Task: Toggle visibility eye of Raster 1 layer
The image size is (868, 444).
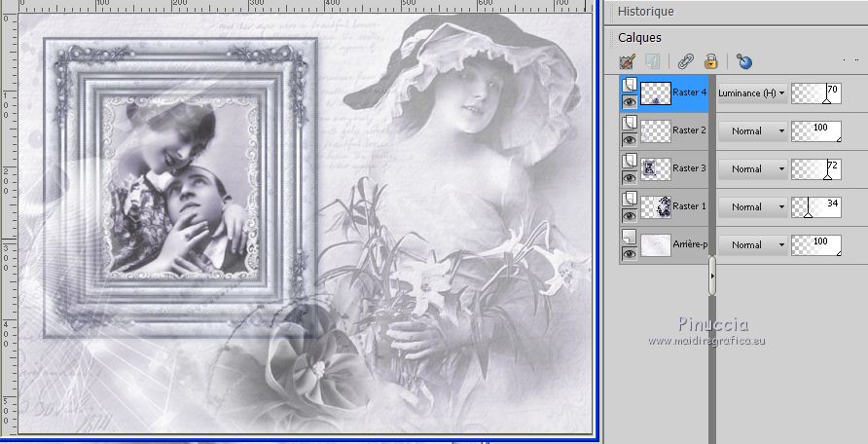Action: 629,216
